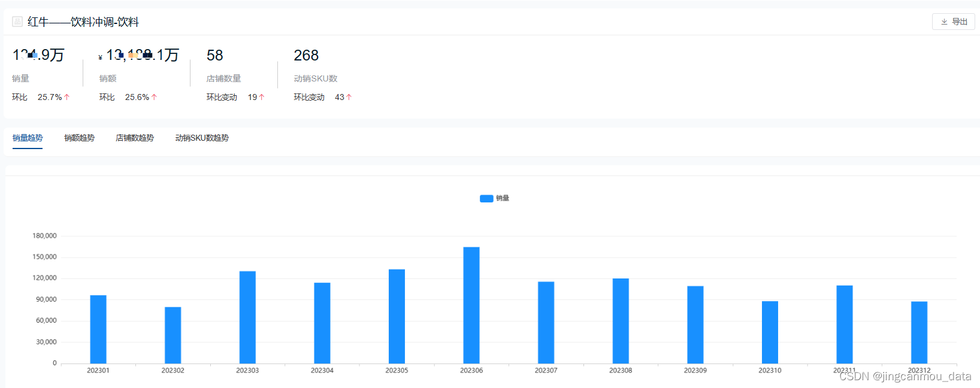Click the up arrow next to 25.6%
This screenshot has width=980, height=388.
(154, 97)
